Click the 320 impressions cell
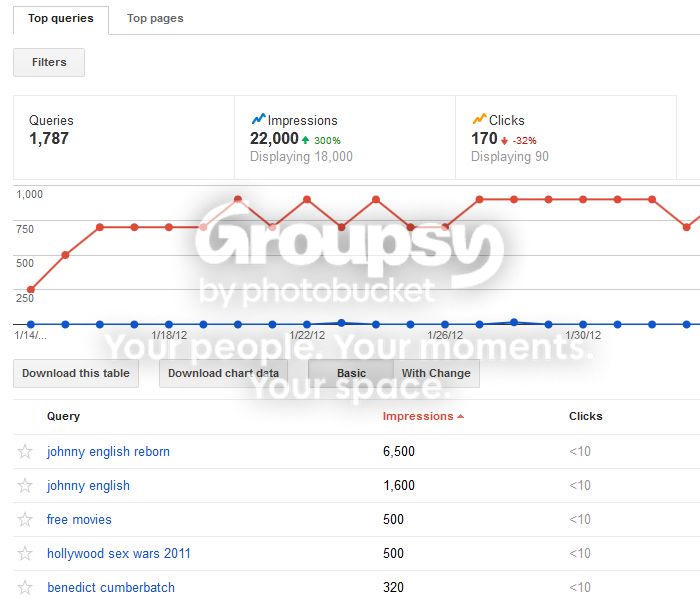The height and width of the screenshot is (600, 700). coord(393,587)
